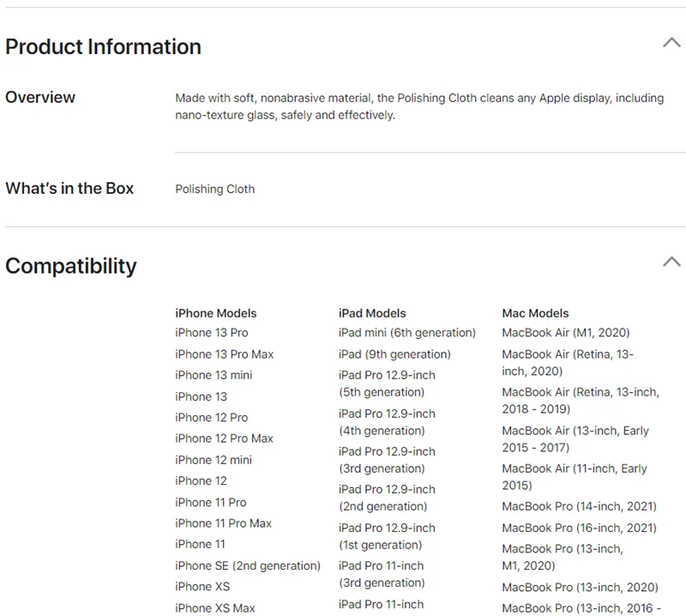Click iPad (9th generation) entry

[x=394, y=353]
